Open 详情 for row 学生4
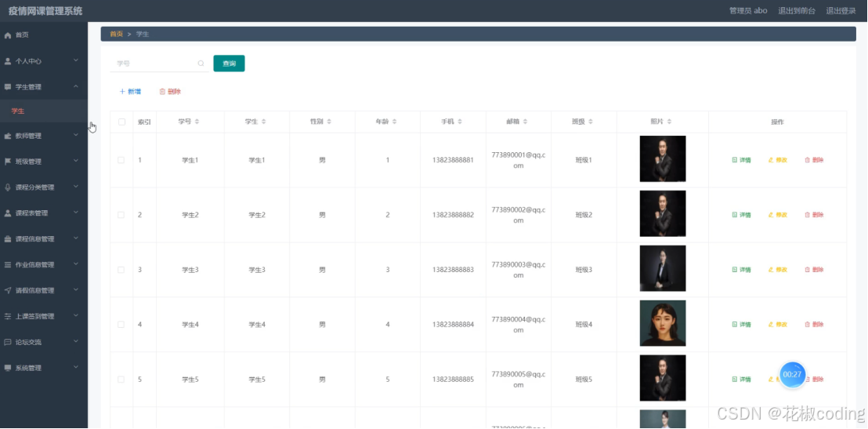The image size is (868, 429). click(x=742, y=325)
